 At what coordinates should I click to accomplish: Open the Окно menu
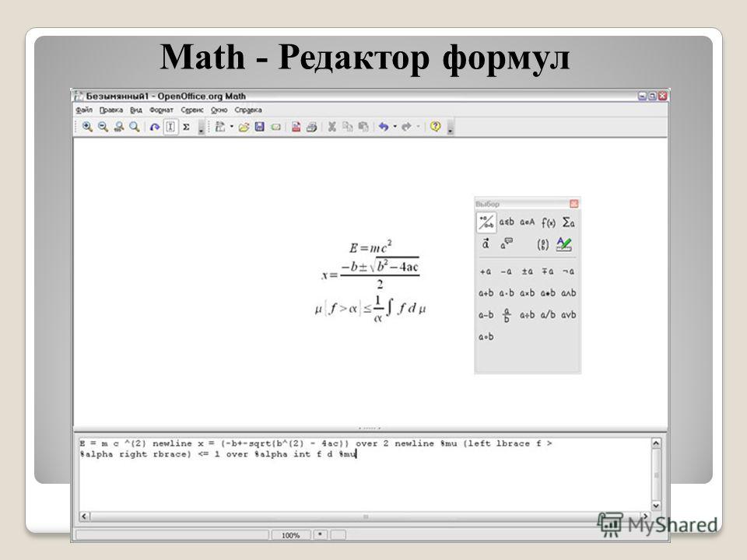point(219,110)
